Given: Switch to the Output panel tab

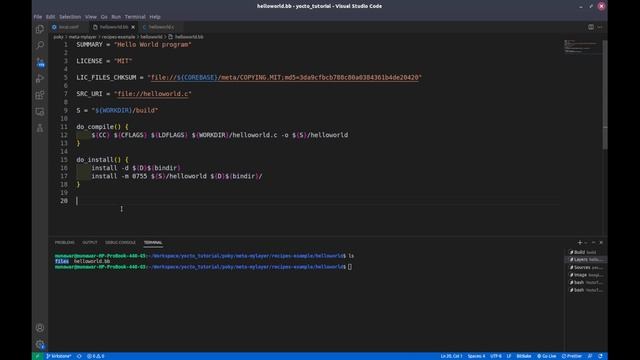Looking at the screenshot, I should tap(90, 242).
